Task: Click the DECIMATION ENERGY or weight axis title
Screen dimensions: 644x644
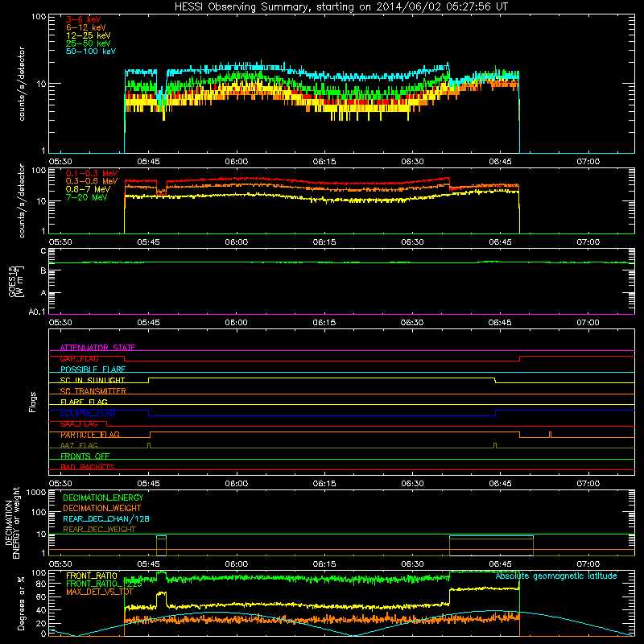Action: 12,522
